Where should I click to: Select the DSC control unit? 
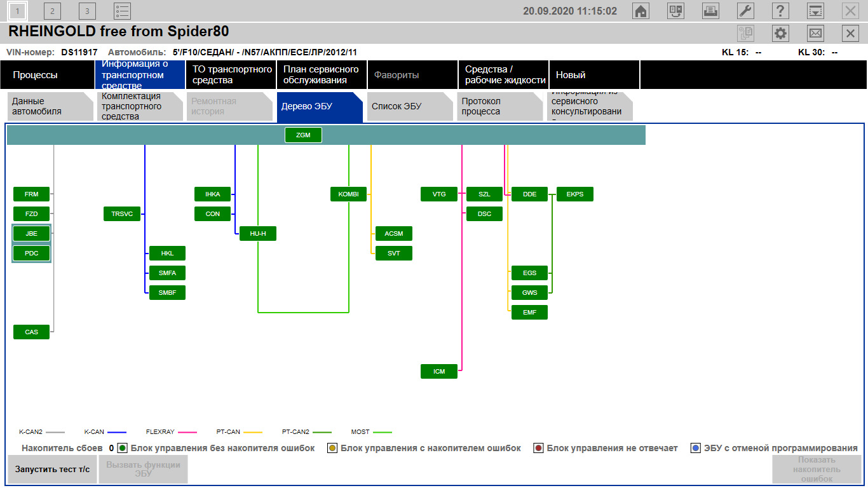tap(484, 214)
